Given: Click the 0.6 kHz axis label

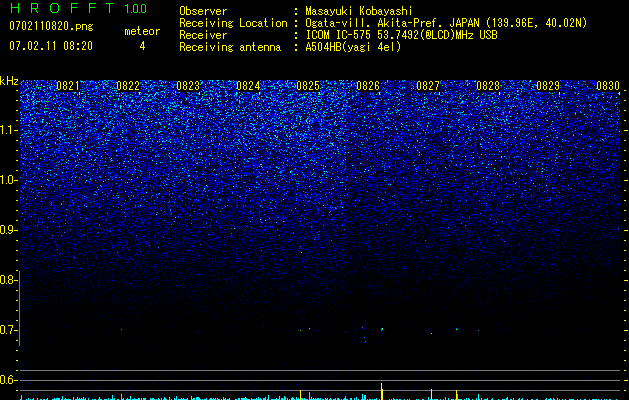Looking at the screenshot, I should pyautogui.click(x=8, y=380).
